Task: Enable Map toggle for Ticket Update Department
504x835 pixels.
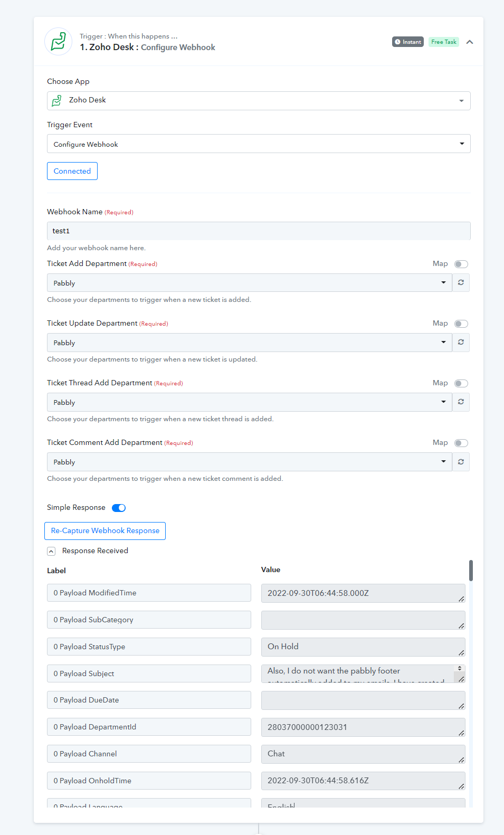Action: [461, 324]
